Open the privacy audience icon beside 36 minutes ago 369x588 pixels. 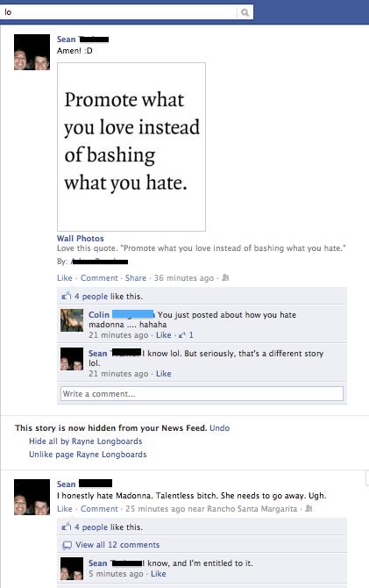pos(225,278)
